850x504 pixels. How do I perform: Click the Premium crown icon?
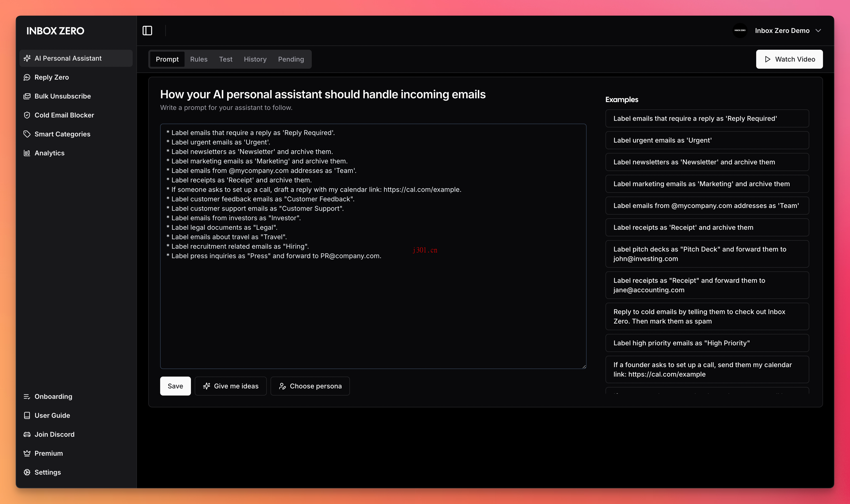pos(27,453)
